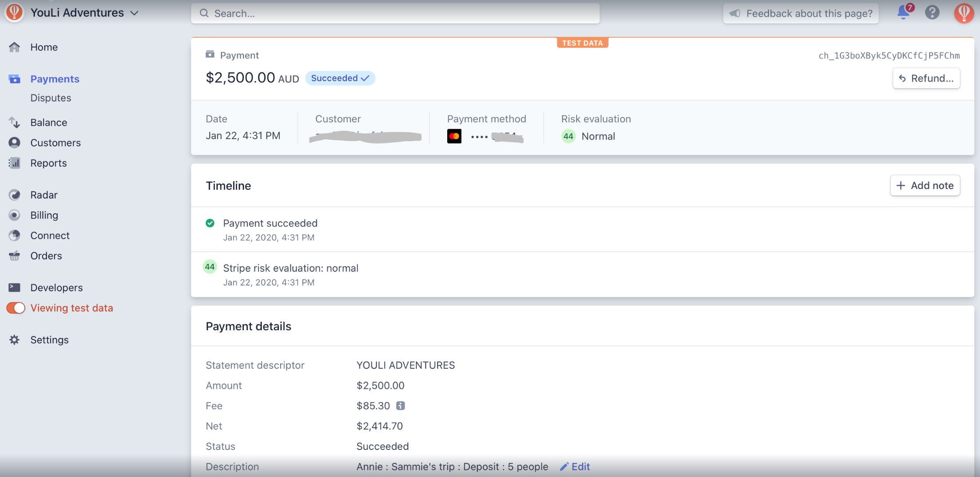Image resolution: width=980 pixels, height=477 pixels.
Task: Click the TEST DATA label
Action: [582, 43]
